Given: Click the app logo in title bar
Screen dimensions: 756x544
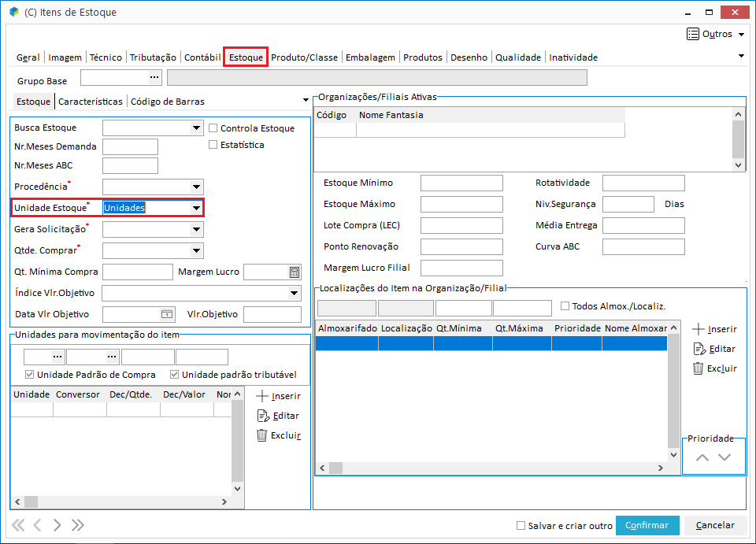Looking at the screenshot, I should click(x=14, y=12).
